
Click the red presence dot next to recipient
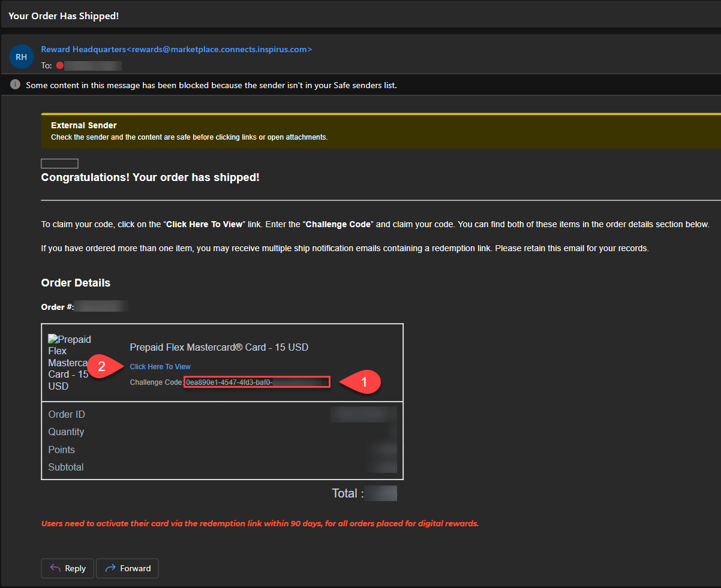pyautogui.click(x=59, y=66)
